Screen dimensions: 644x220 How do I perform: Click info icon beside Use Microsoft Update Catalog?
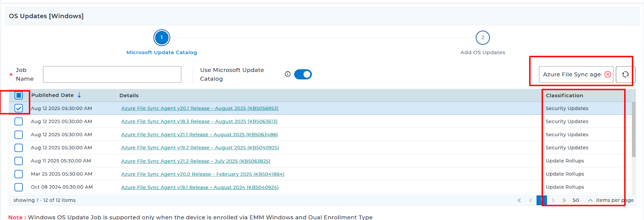pos(288,74)
